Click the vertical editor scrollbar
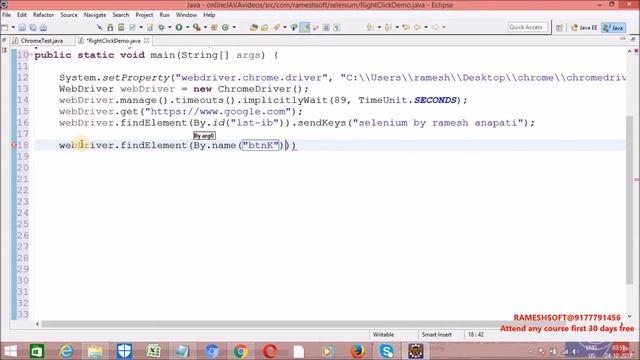640x360 pixels. coord(629,200)
